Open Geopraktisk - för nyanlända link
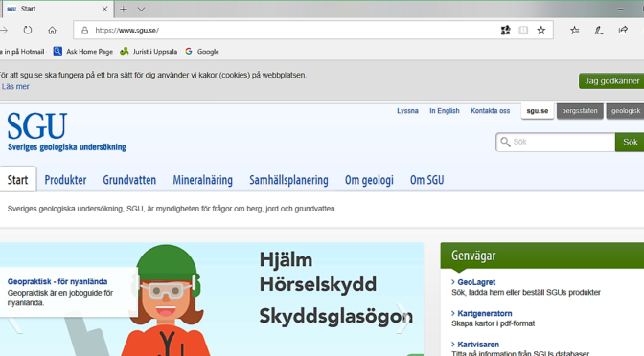644x356 pixels. coord(57,281)
